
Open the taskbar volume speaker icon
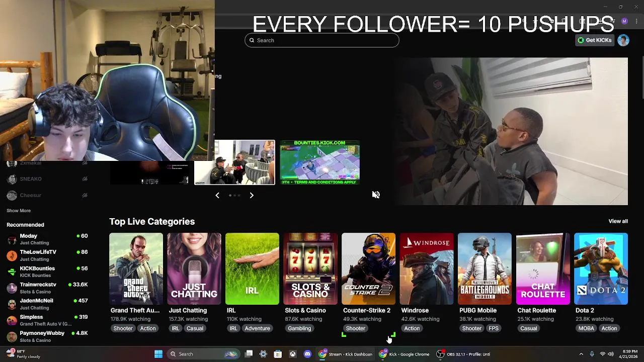(x=611, y=354)
